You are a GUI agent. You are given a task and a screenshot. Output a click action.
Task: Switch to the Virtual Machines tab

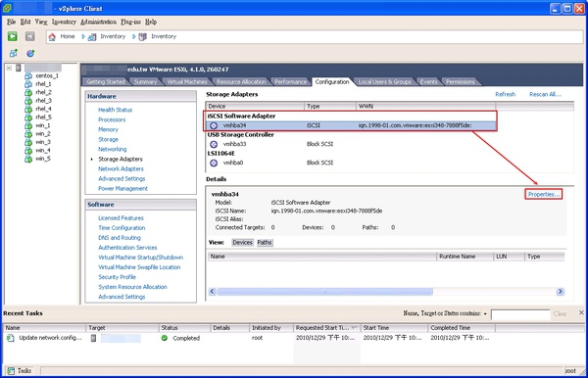(x=187, y=81)
